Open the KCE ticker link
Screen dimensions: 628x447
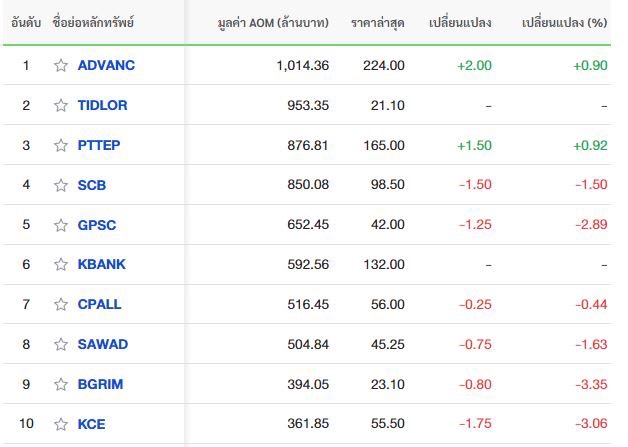(91, 424)
